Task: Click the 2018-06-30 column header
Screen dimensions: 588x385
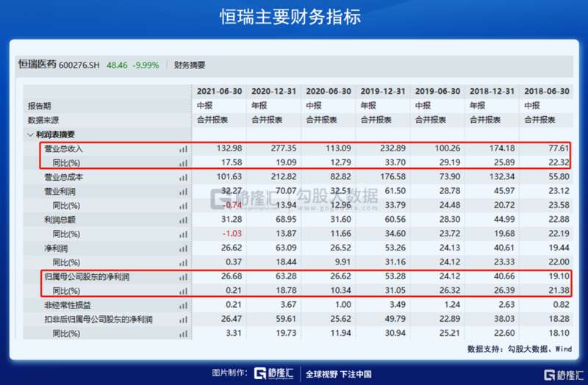Action: point(547,92)
